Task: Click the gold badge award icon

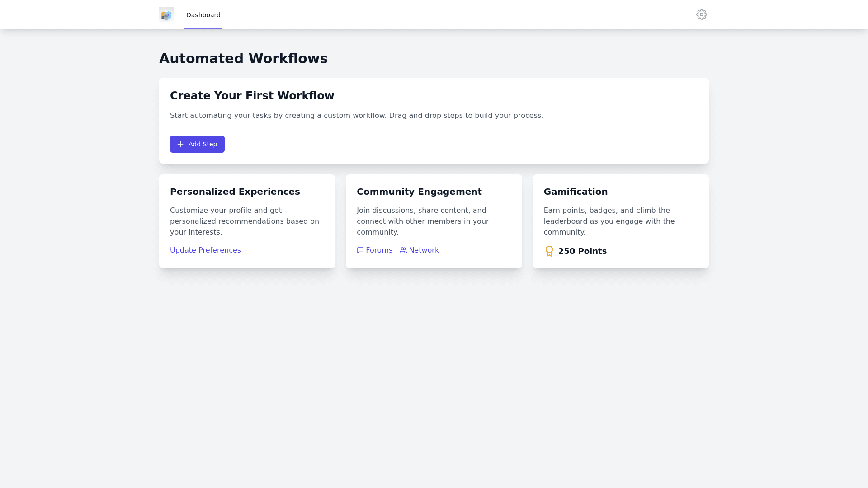Action: (549, 251)
